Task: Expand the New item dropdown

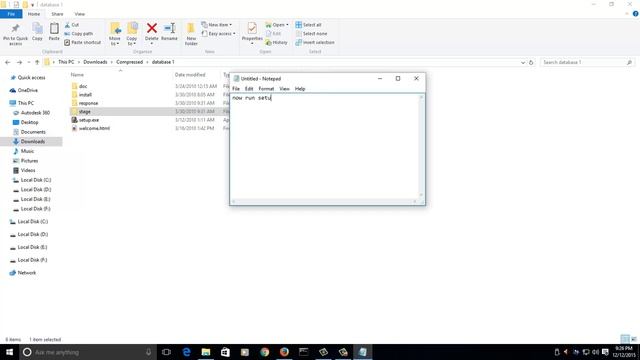Action: click(x=217, y=25)
